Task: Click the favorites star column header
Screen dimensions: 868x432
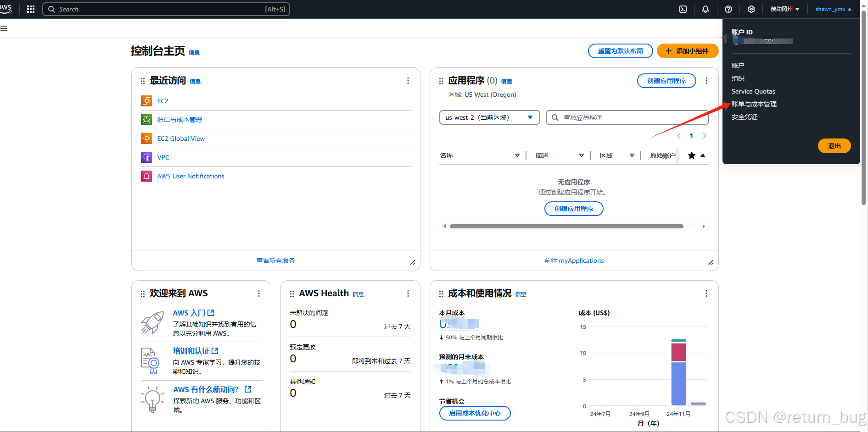Action: [x=692, y=155]
